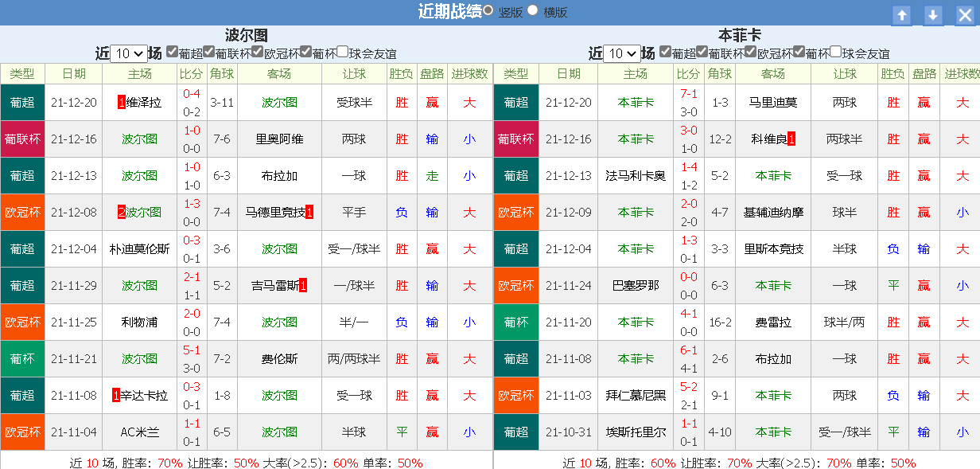Click the 欧冠杯 tag in the AC米兰 row
980x469 pixels.
(22, 432)
